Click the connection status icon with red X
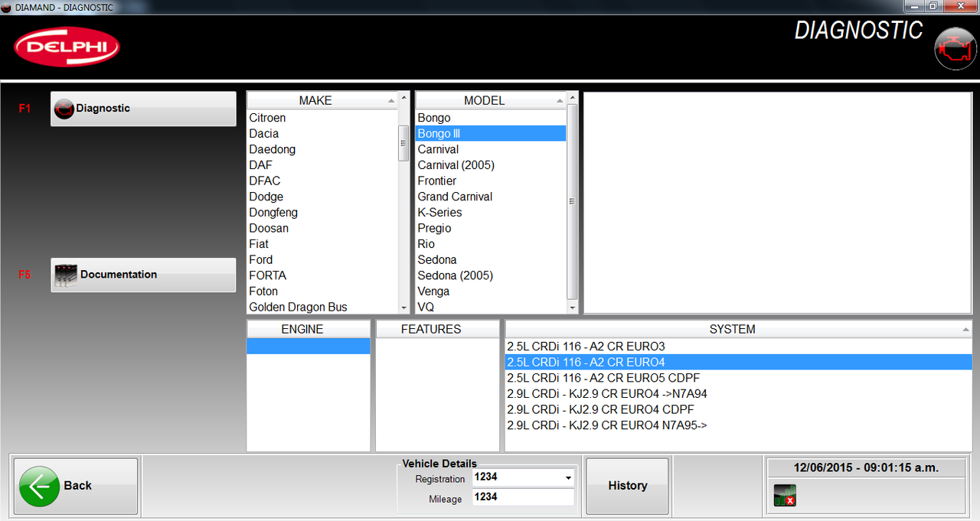 [785, 496]
